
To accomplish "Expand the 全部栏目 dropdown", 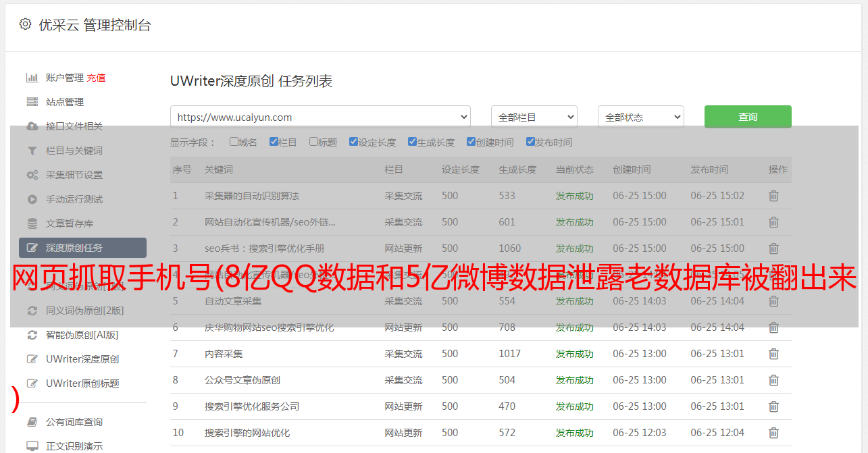I will coord(534,117).
